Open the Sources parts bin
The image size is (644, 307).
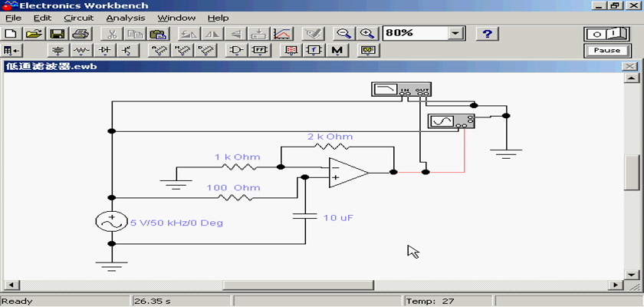59,51
